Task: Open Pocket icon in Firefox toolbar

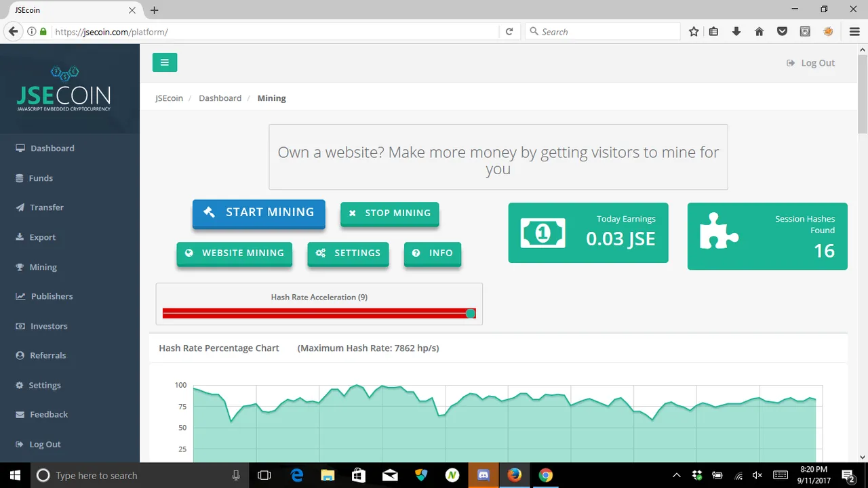Action: click(x=782, y=32)
